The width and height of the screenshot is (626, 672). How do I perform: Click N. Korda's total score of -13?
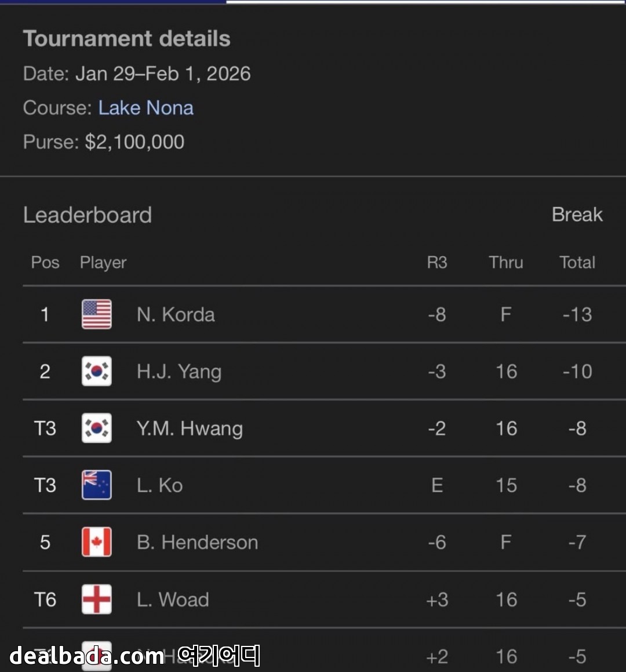click(577, 314)
